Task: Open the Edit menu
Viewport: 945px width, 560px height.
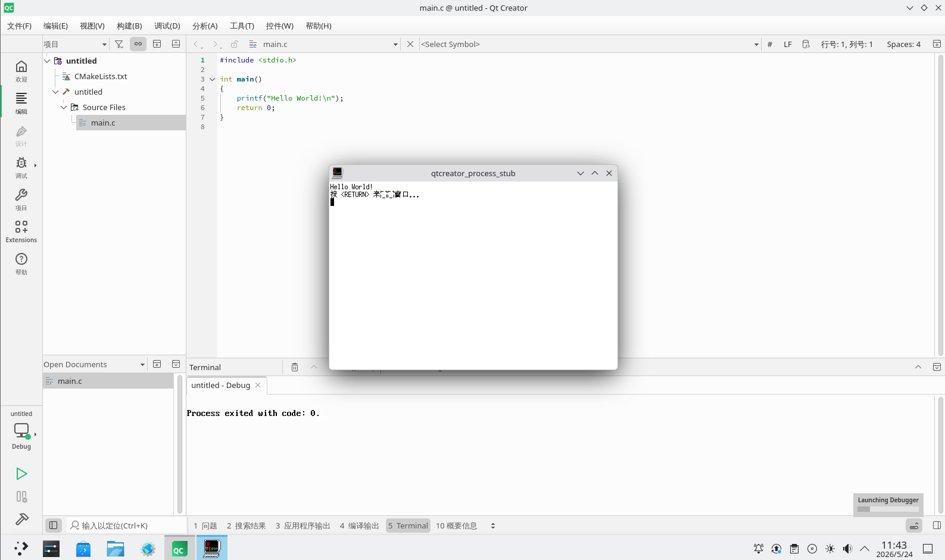Action: point(56,26)
